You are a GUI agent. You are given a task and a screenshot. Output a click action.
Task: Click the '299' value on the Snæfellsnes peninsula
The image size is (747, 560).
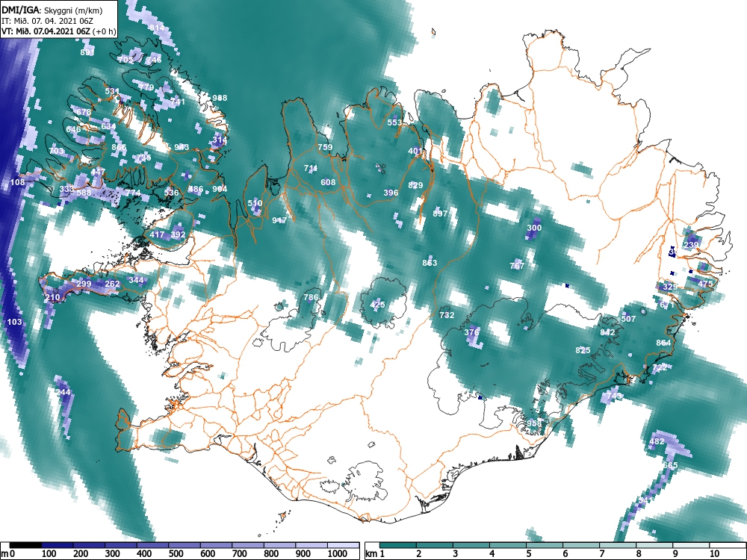coord(84,284)
